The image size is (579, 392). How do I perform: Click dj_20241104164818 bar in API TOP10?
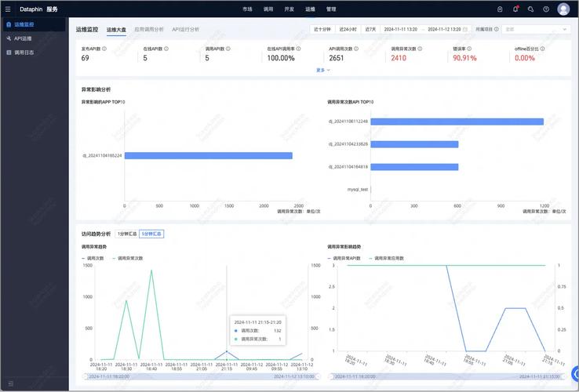[x=414, y=167]
